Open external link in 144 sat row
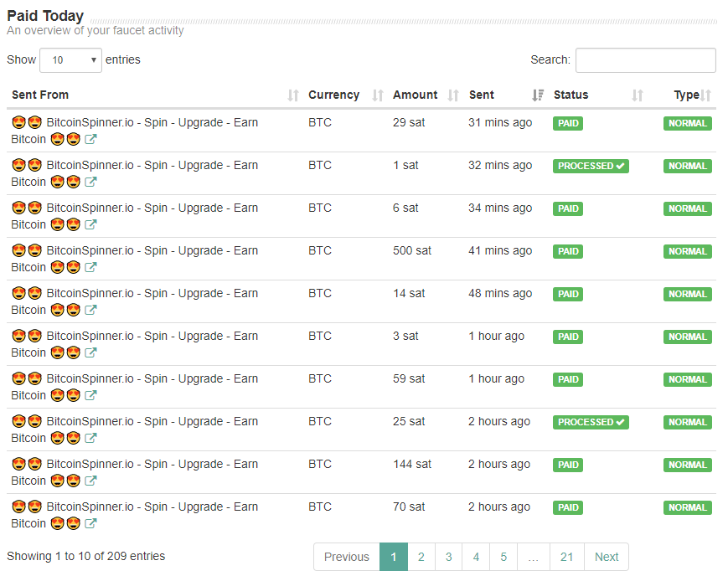728x576 pixels. coord(90,481)
